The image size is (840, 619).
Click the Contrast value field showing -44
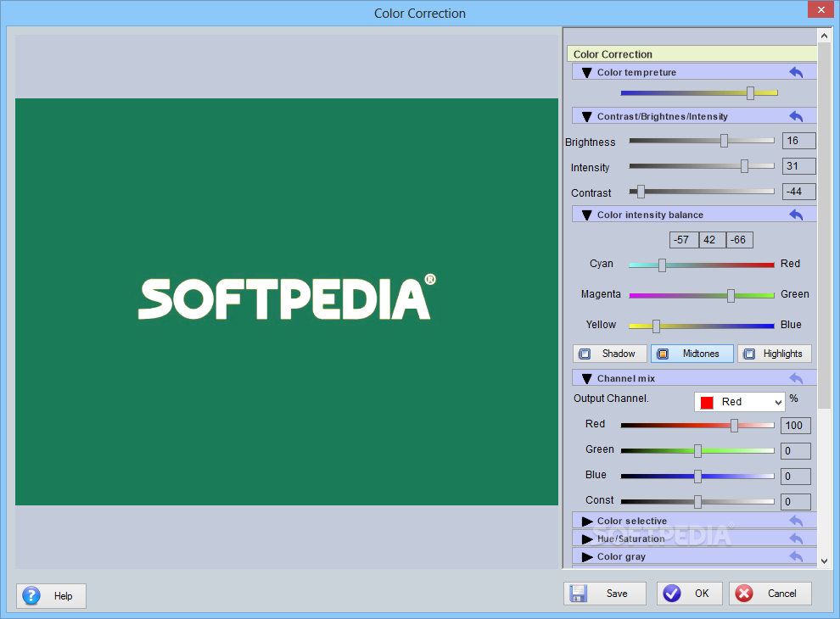pos(798,191)
